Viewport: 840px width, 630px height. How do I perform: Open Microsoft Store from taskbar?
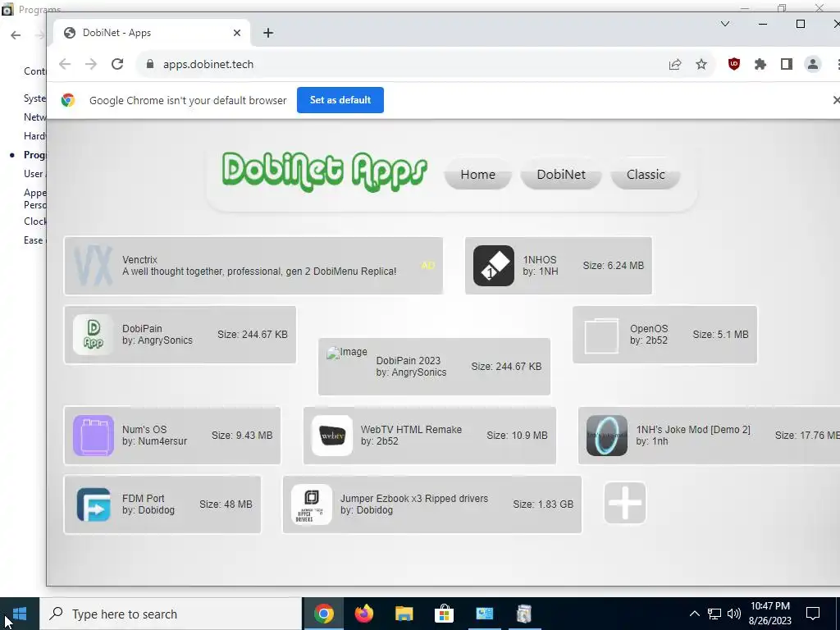[444, 614]
